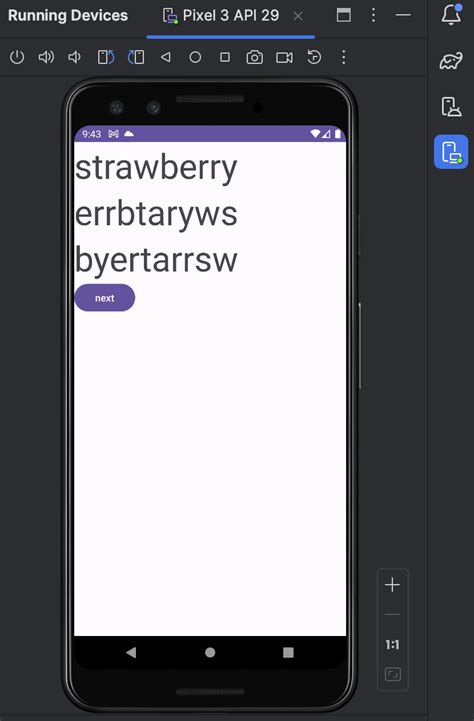474x721 pixels.
Task: Open the Gradle elephant tool window
Action: pyautogui.click(x=451, y=61)
